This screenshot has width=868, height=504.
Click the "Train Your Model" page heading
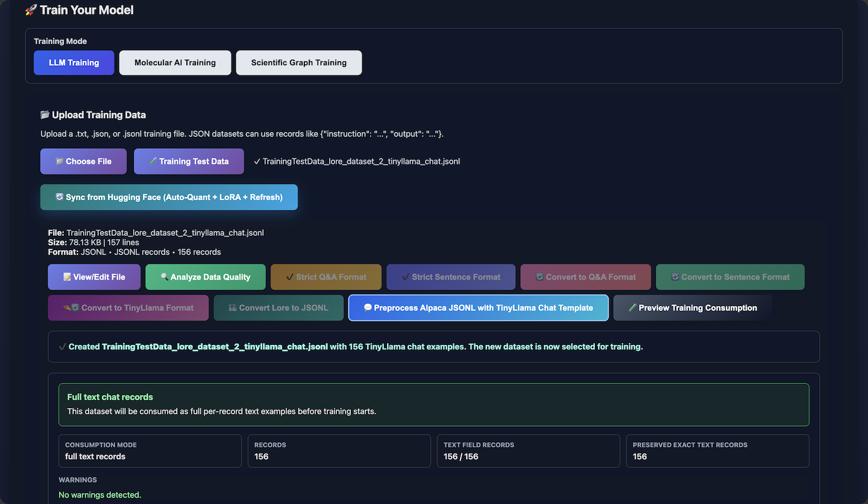[x=80, y=10]
